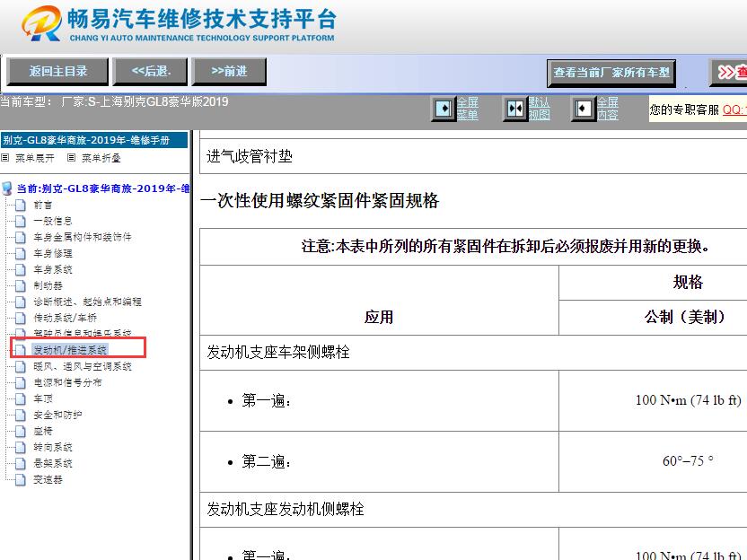Screen dimensions: 747x560
Task: Click the page icon beside 一般信息
Action: 21,221
